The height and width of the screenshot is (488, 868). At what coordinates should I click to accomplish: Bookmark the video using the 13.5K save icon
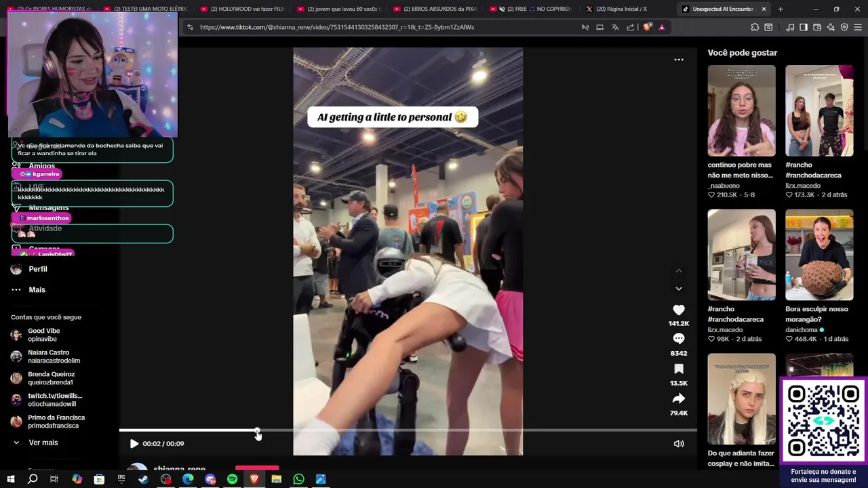point(679,369)
